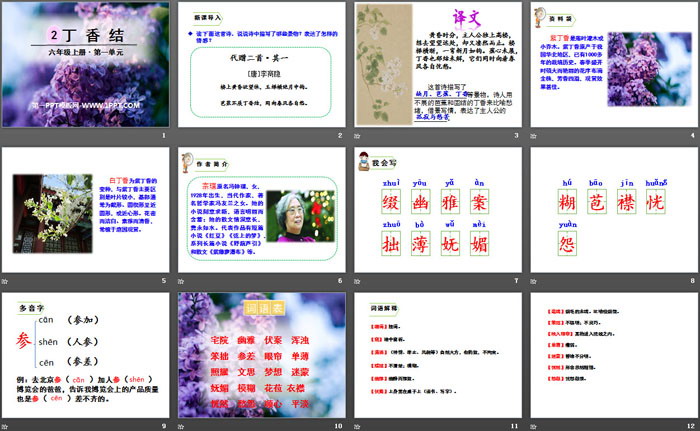Select slide 2 with 代赠二首 poem
700x431 pixels.
click(x=262, y=64)
